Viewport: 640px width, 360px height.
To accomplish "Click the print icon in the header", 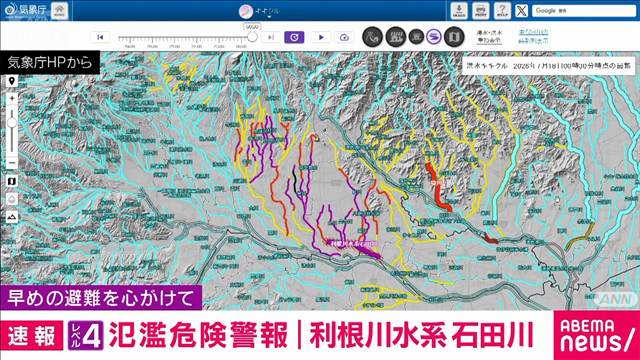I will pyautogui.click(x=481, y=11).
